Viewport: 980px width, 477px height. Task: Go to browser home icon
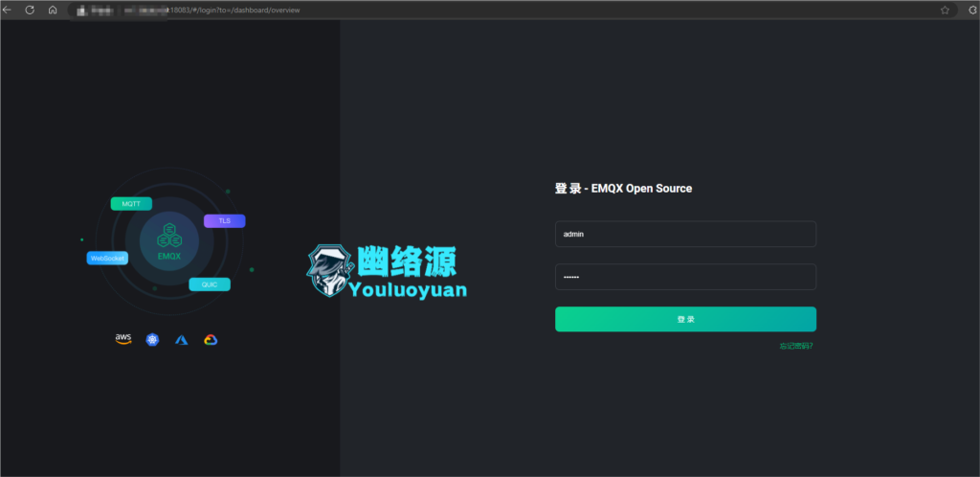pos(53,10)
